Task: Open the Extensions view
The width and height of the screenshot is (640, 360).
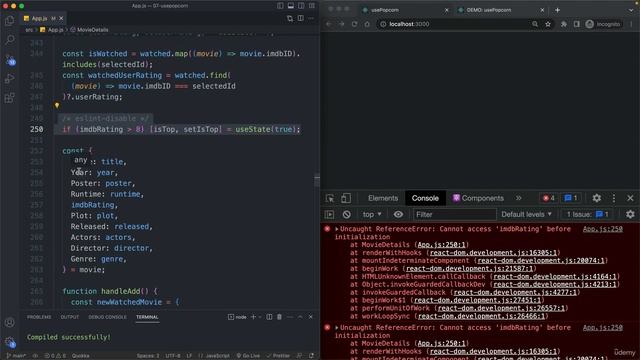Action: (9, 98)
